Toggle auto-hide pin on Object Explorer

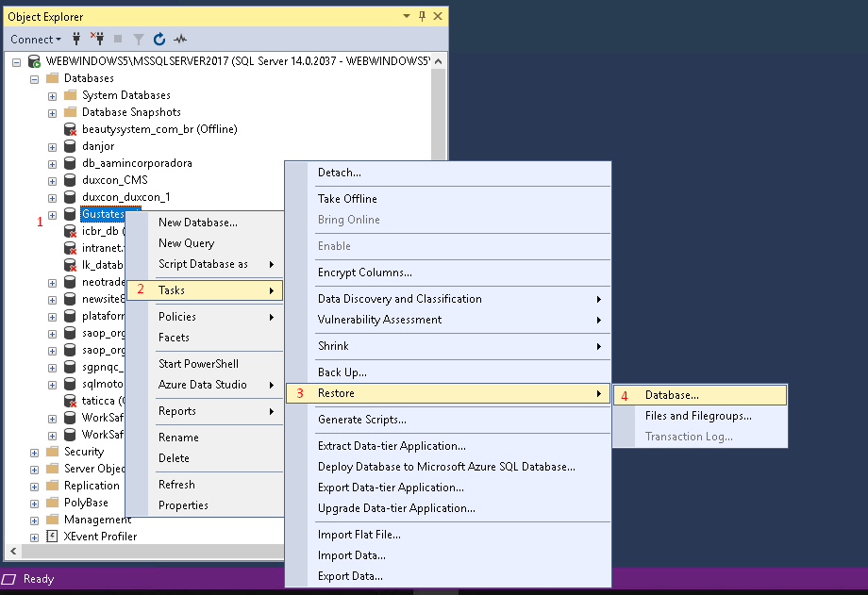pos(422,16)
